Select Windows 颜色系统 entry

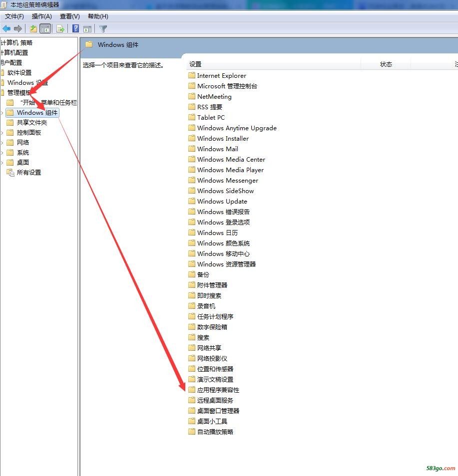click(x=223, y=243)
